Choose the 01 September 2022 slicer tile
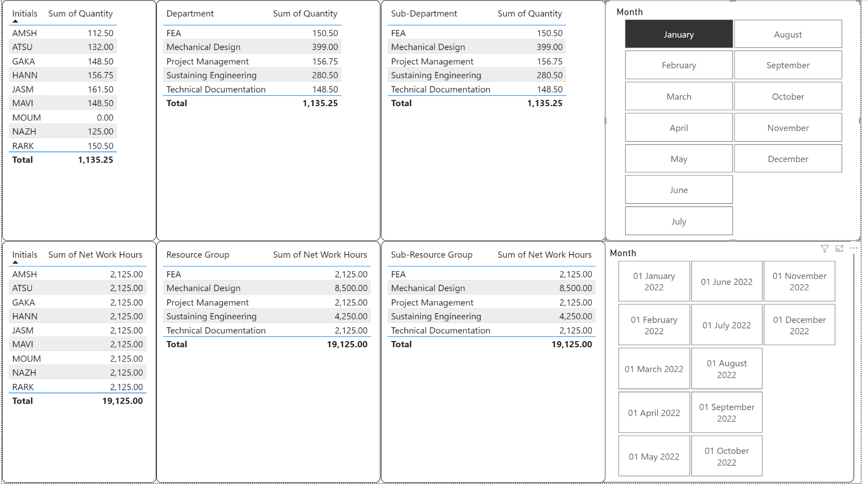 pos(727,412)
